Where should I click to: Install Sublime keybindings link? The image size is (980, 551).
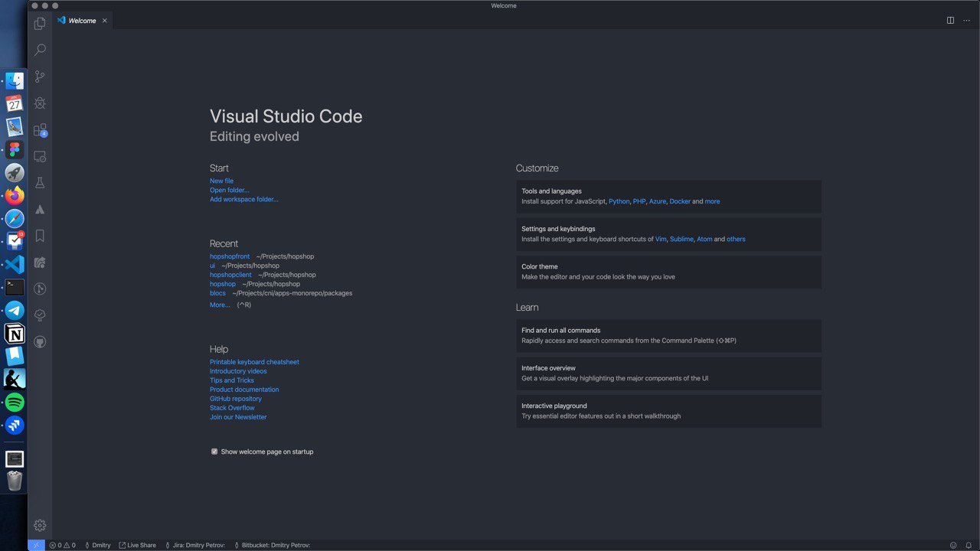(681, 240)
